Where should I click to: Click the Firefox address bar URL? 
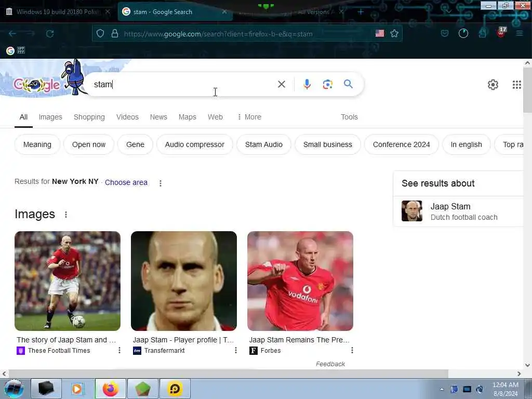point(218,34)
